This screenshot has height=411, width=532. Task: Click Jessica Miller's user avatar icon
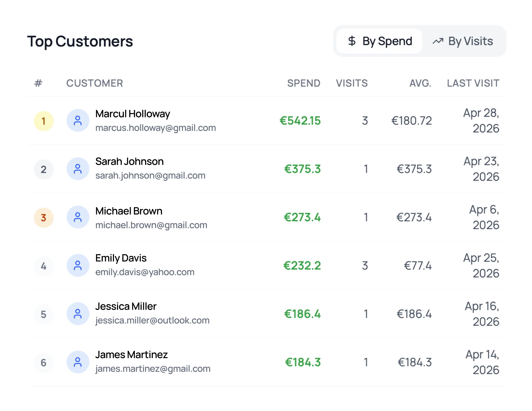tap(78, 314)
